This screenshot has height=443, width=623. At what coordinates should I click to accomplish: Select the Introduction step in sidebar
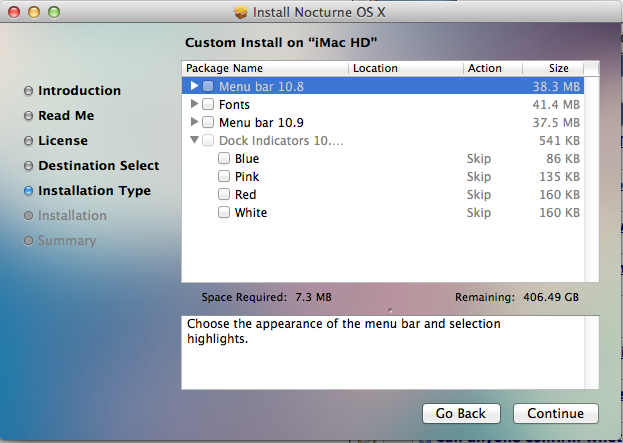pyautogui.click(x=79, y=91)
